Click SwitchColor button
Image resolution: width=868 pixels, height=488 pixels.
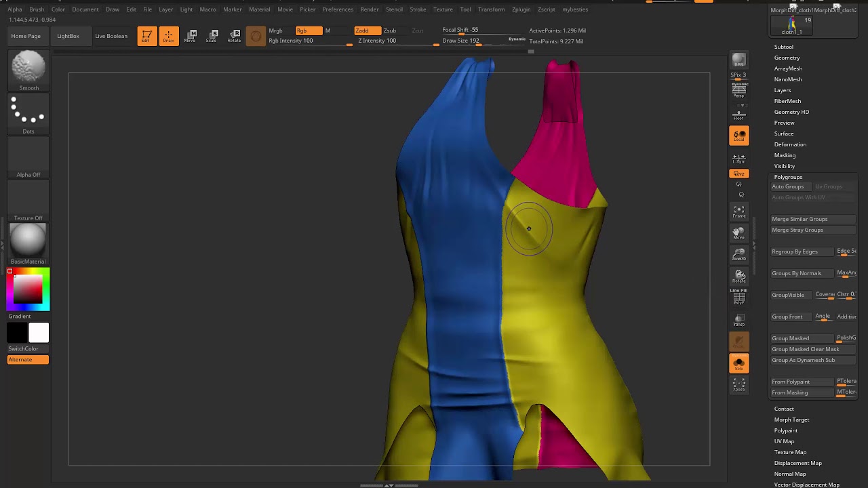click(x=28, y=348)
